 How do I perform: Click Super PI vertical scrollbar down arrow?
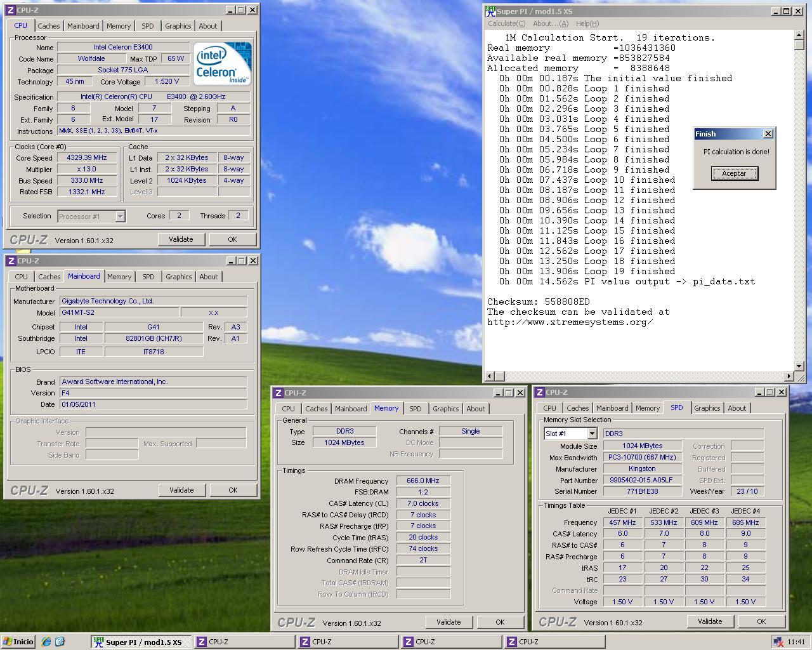799,366
